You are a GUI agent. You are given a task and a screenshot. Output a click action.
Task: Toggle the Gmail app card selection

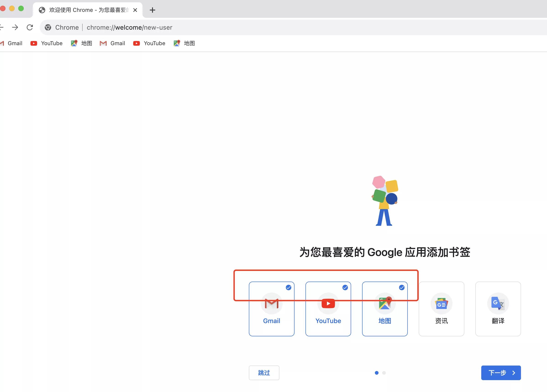point(272,309)
